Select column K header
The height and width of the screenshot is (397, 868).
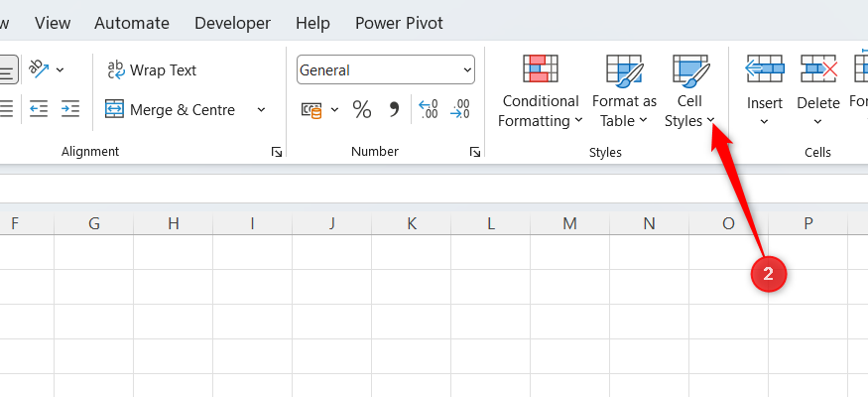pyautogui.click(x=412, y=223)
